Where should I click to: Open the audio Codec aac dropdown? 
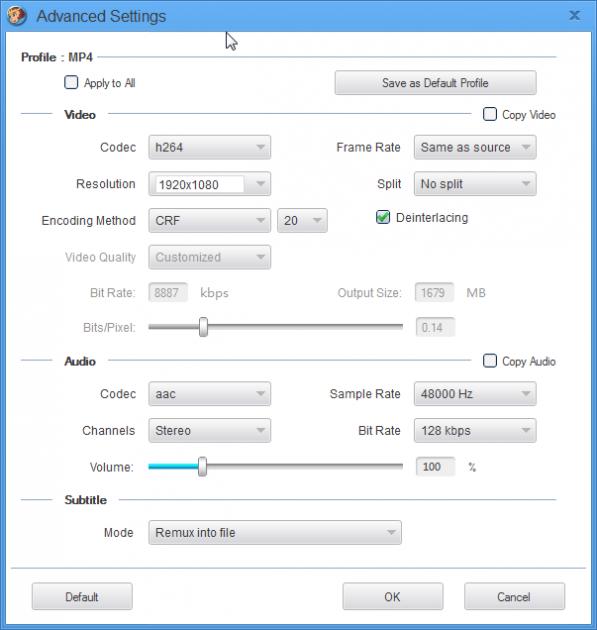[209, 394]
